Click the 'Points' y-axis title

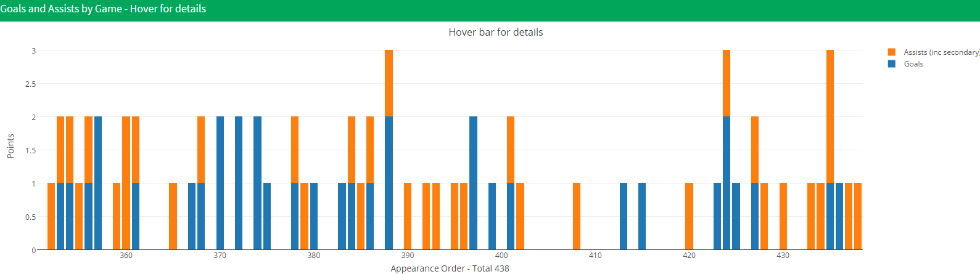[x=10, y=147]
